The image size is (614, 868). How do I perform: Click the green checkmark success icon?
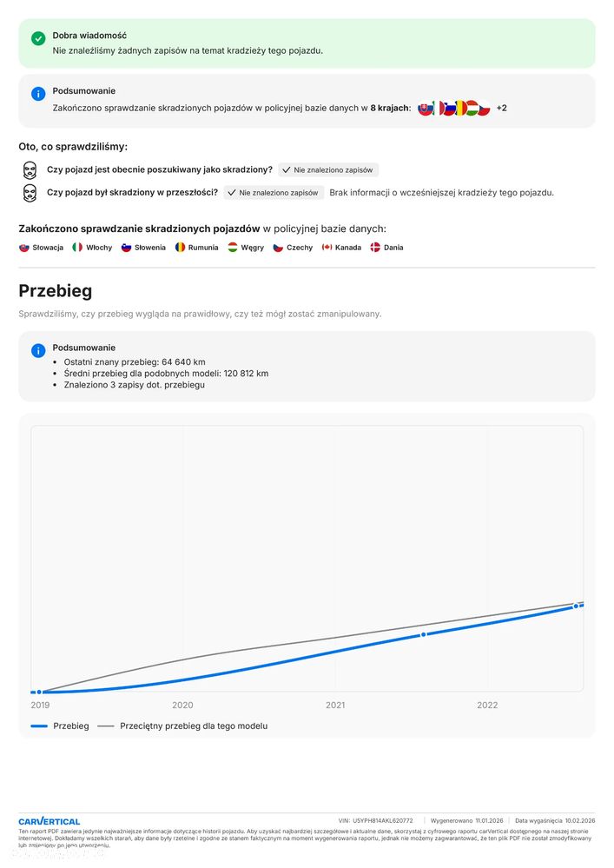[x=38, y=39]
